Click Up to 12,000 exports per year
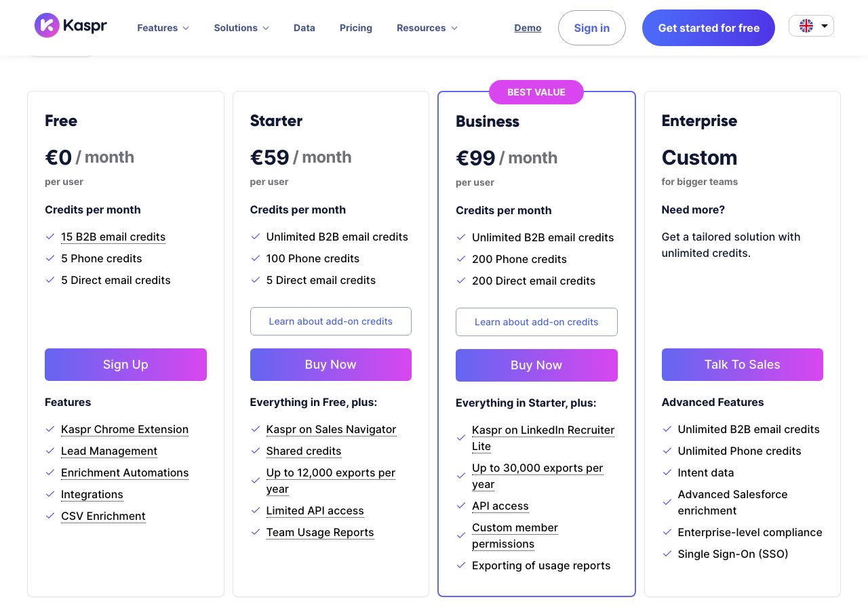The height and width of the screenshot is (610, 868). 331,481
